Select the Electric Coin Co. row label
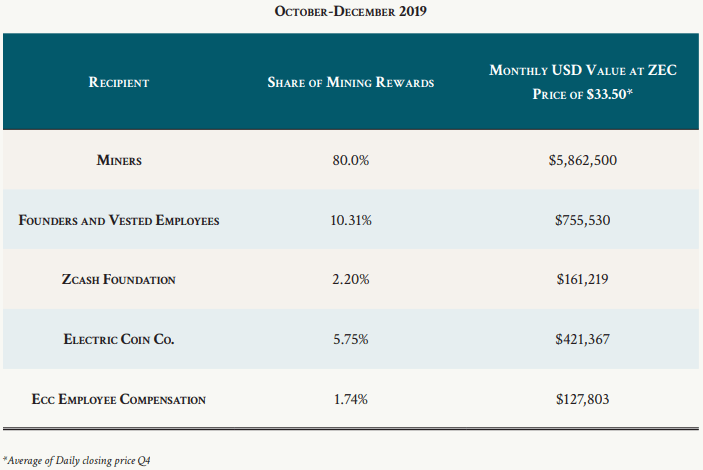 pos(119,340)
